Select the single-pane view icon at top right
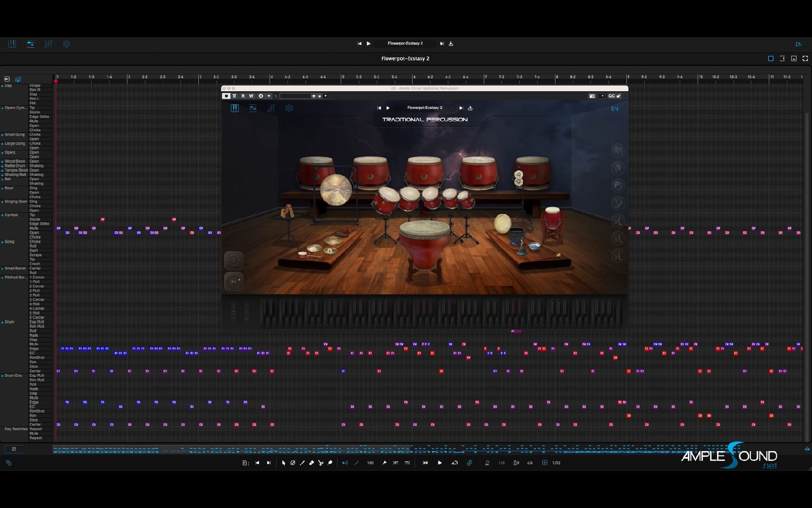This screenshot has width=812, height=508. coord(771,58)
